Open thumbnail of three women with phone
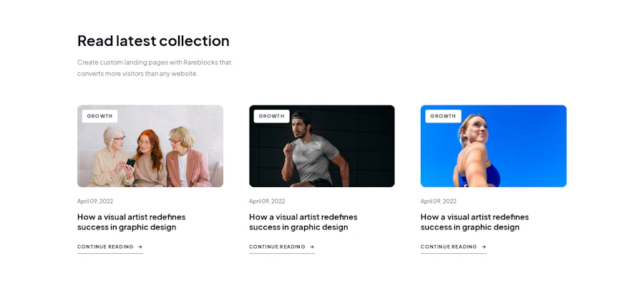Viewport: 644px width, 286px height. point(150,146)
